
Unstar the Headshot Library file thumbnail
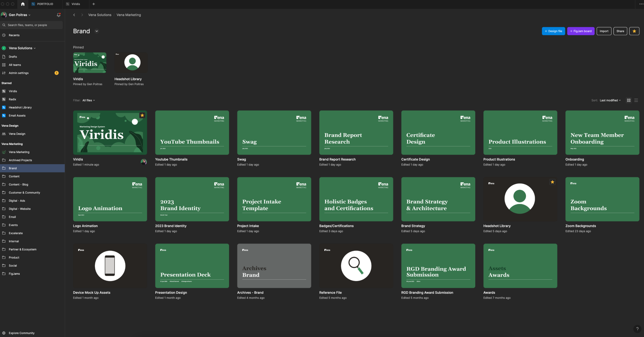point(552,182)
